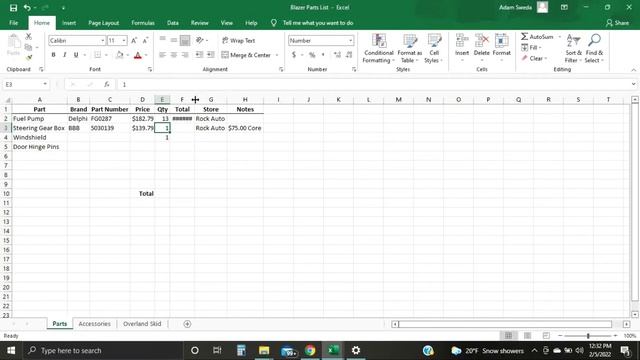Add a new sheet with plus icon
The width and height of the screenshot is (640, 360).
coord(187,324)
